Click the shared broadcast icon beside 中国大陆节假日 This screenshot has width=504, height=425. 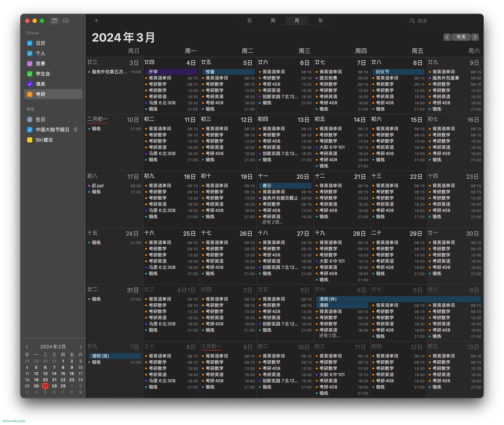[75, 130]
